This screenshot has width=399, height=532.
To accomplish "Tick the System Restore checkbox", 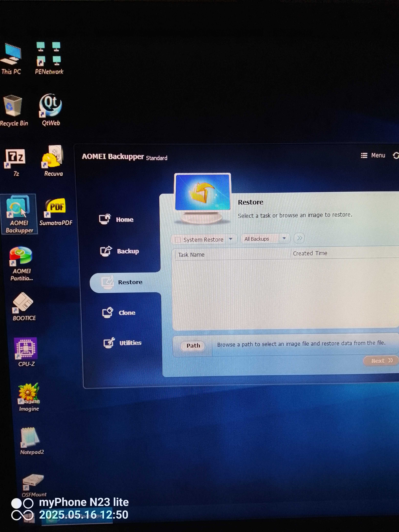I will click(x=178, y=240).
